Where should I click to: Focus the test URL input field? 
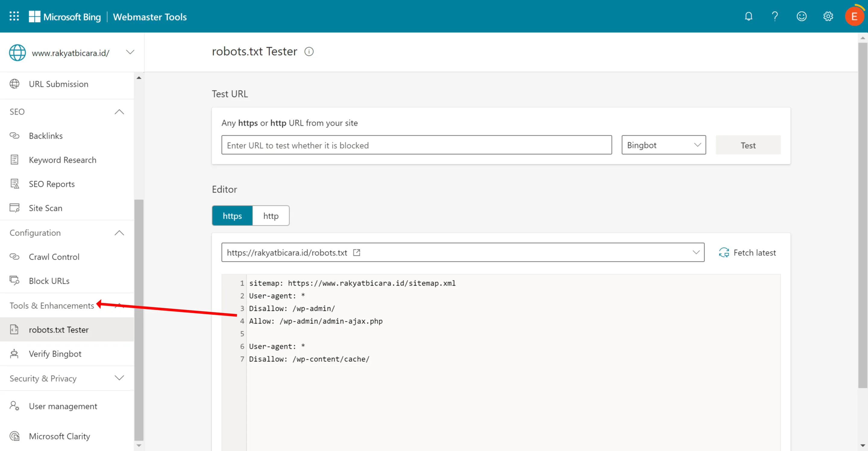(417, 145)
